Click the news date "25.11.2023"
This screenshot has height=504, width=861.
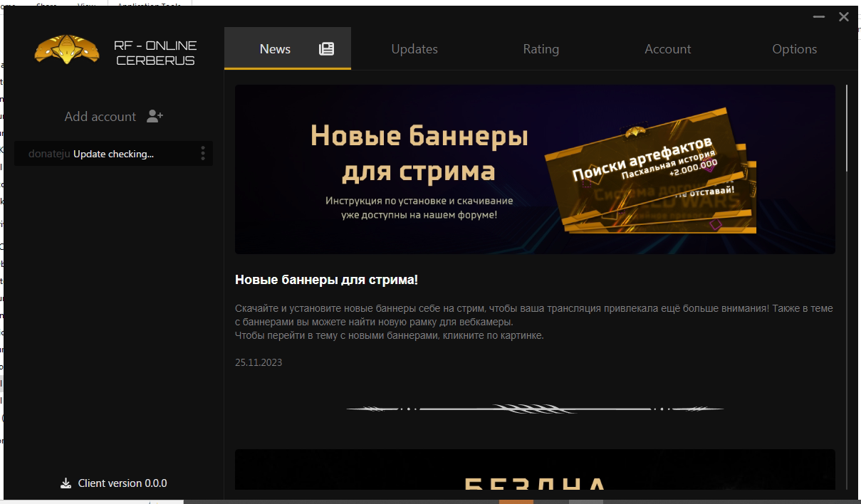259,362
